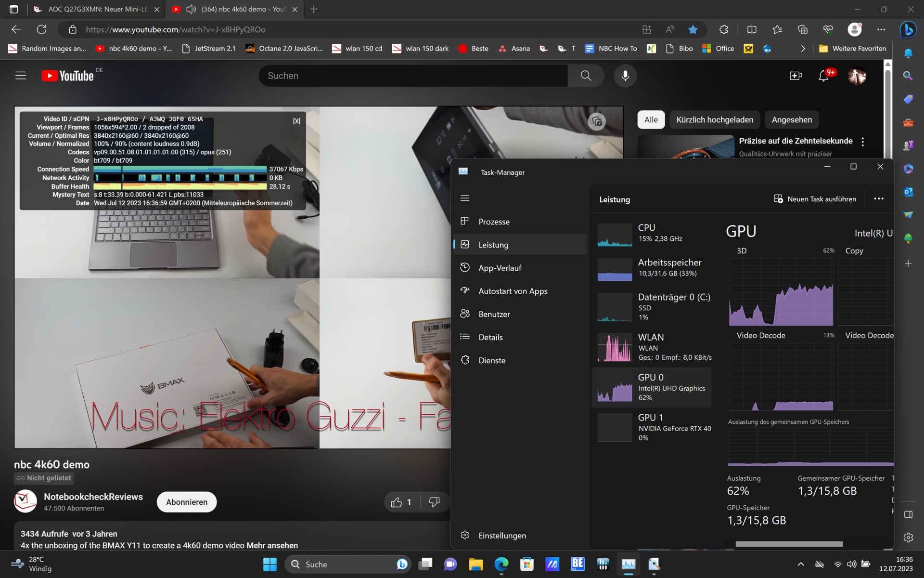Select the Angesehen filter chip
Viewport: 924px width, 578px height.
pos(792,120)
